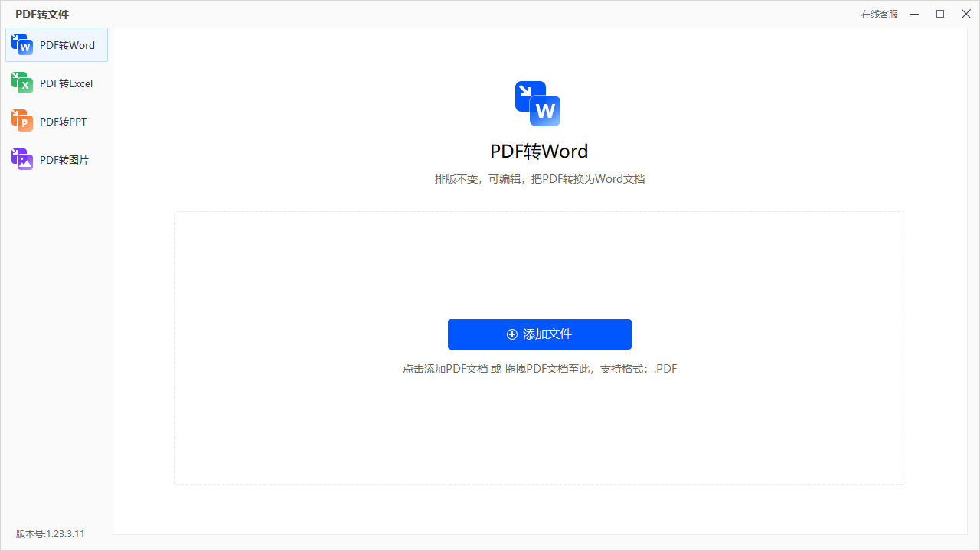This screenshot has width=980, height=551.
Task: Click the blue 添加文件 button
Action: (x=540, y=334)
